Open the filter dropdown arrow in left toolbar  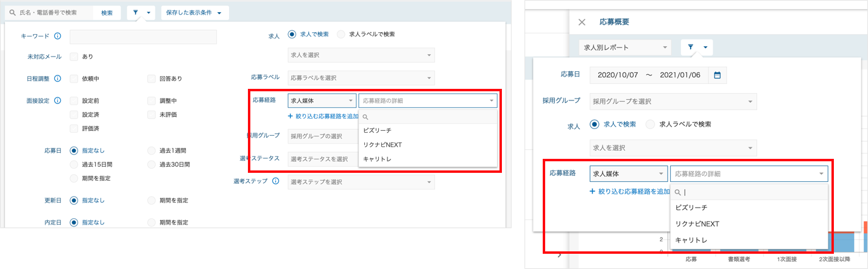pos(149,13)
